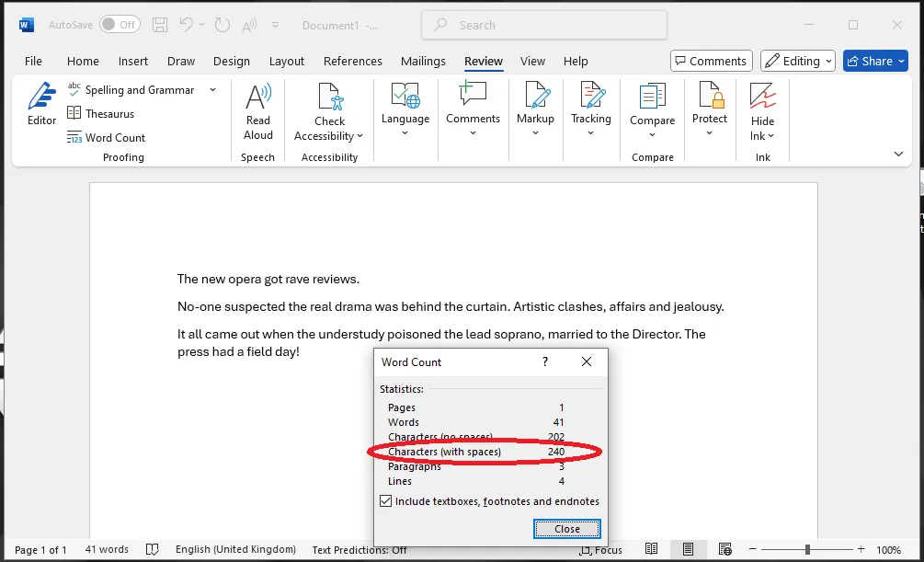Switch to the Insert tab
The width and height of the screenshot is (924, 562).
(133, 61)
